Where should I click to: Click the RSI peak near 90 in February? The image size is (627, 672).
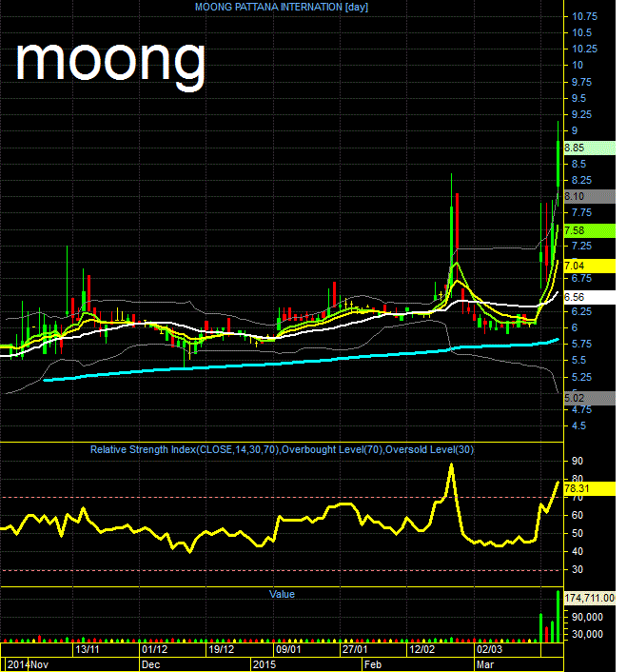(x=451, y=464)
